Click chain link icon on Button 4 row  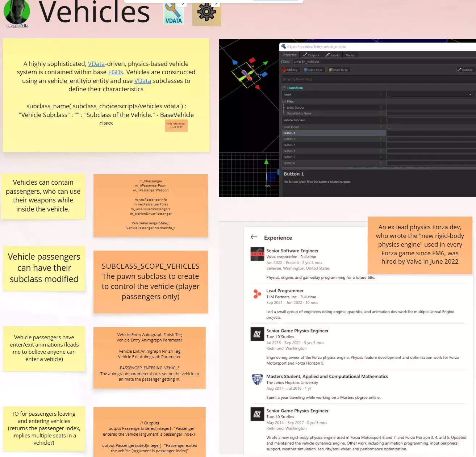tap(380, 151)
